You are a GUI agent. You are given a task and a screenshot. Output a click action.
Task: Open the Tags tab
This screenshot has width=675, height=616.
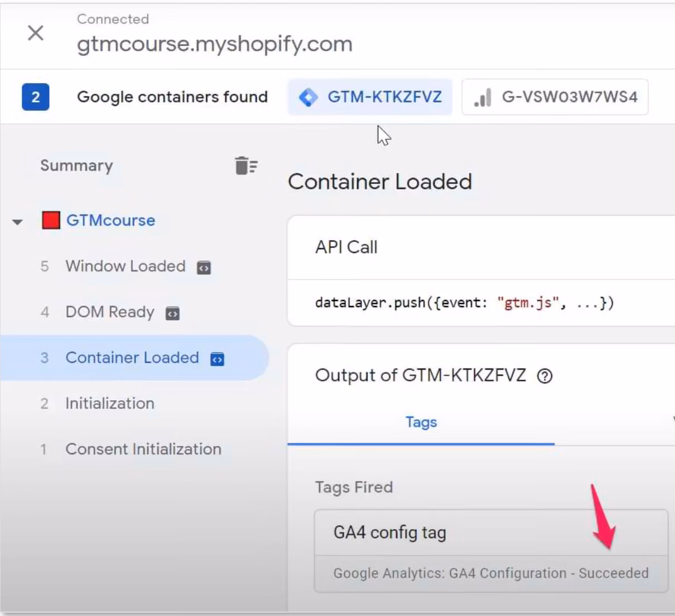point(421,423)
